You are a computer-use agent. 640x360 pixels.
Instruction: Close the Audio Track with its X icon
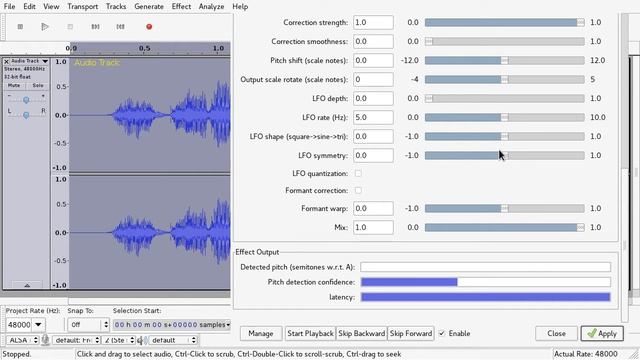tap(6, 61)
